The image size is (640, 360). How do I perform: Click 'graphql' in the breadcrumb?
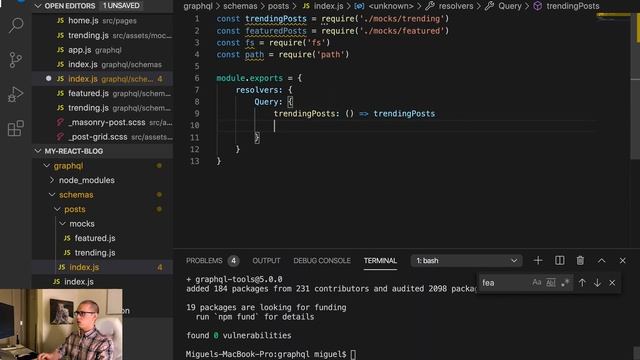[198, 6]
